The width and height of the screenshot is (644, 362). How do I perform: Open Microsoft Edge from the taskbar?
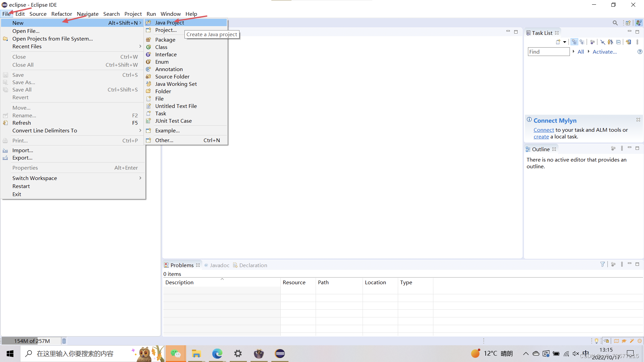pos(217,354)
